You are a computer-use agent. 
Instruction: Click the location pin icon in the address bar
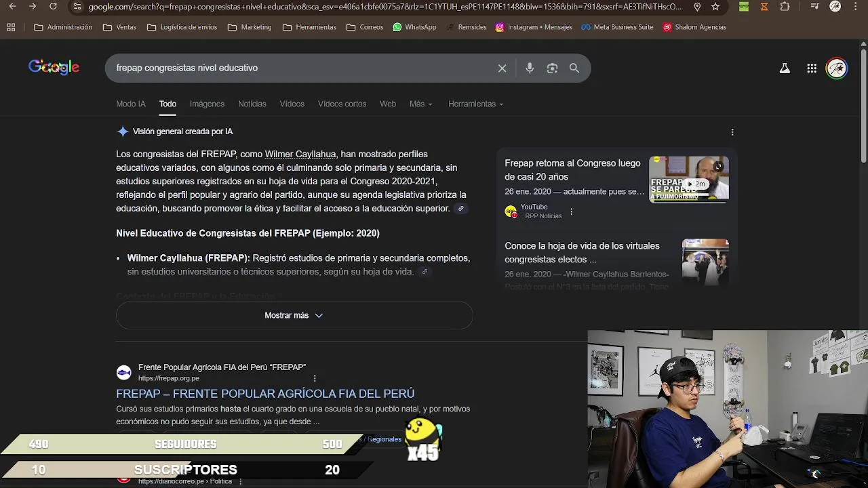click(x=697, y=7)
